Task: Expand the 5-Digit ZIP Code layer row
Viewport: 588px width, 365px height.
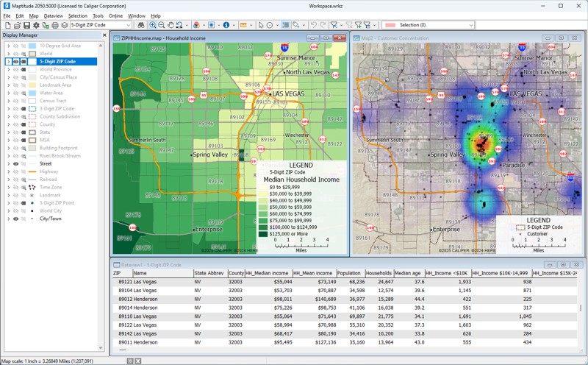Action: coord(8,62)
